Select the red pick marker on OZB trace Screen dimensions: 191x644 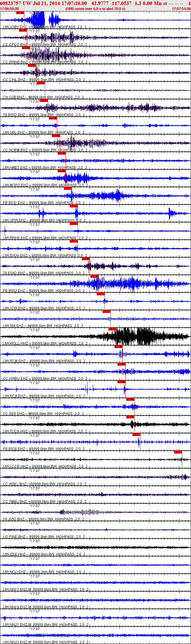click(x=41, y=83)
